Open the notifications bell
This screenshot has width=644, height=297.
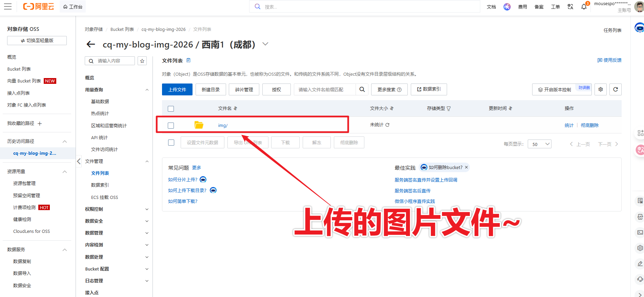click(584, 7)
